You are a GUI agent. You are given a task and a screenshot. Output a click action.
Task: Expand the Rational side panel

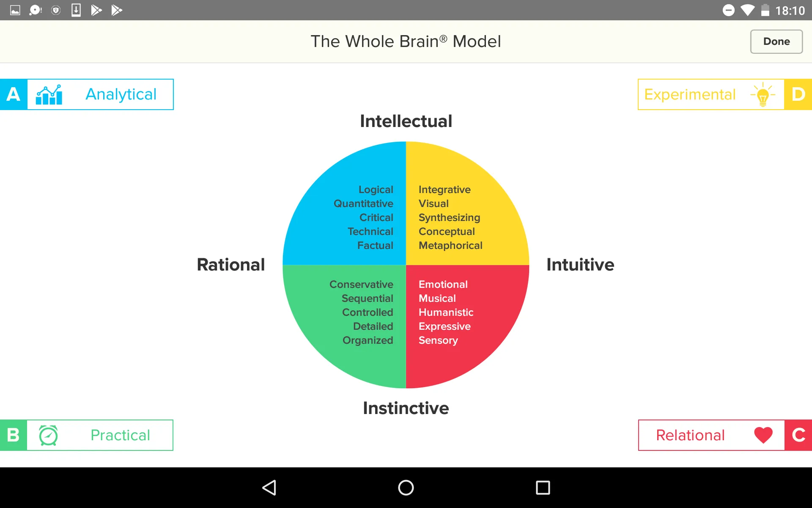(x=230, y=264)
